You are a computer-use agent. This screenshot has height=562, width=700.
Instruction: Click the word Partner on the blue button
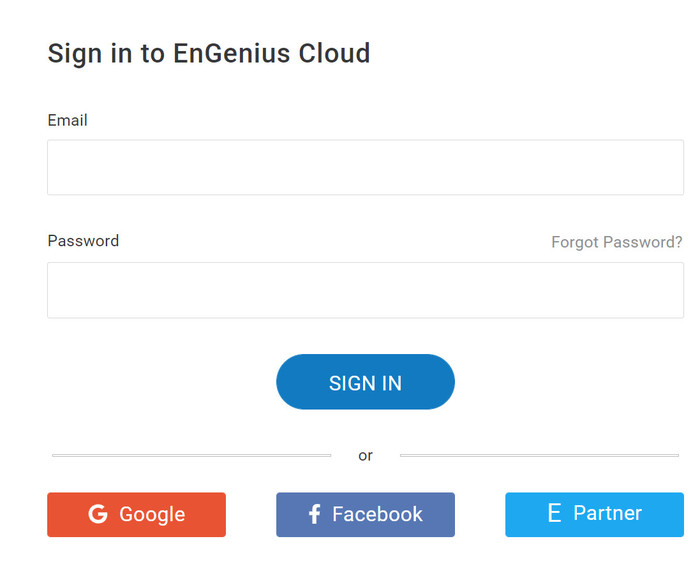click(x=607, y=513)
